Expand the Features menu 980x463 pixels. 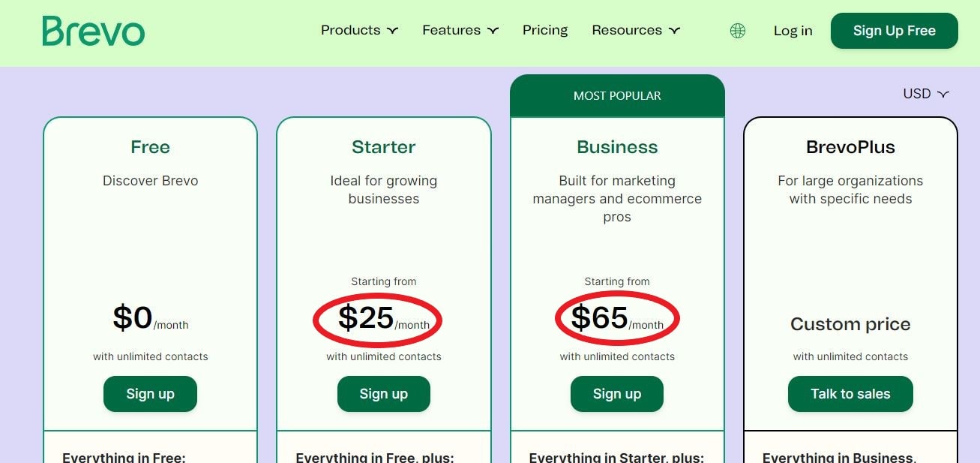click(460, 30)
